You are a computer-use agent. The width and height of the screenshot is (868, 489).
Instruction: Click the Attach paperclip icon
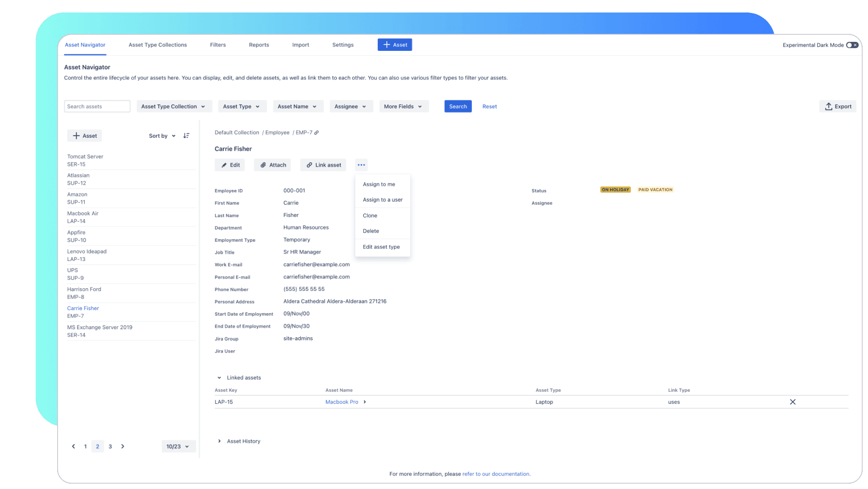tap(263, 165)
